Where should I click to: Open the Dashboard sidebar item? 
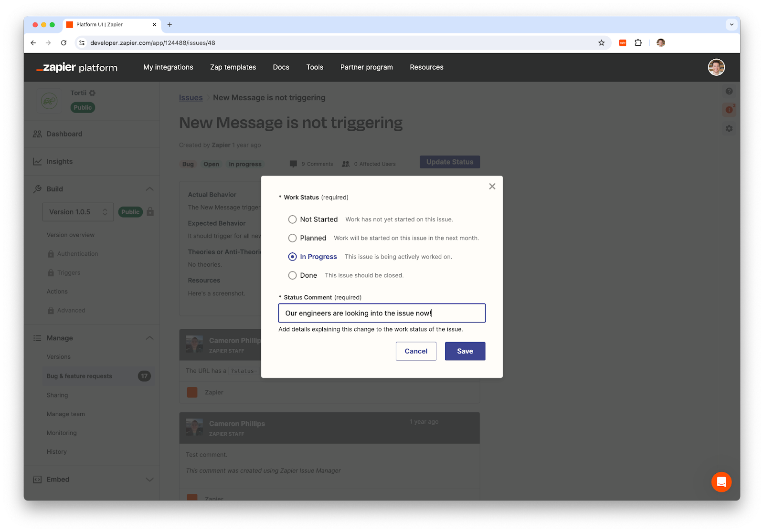92,134
